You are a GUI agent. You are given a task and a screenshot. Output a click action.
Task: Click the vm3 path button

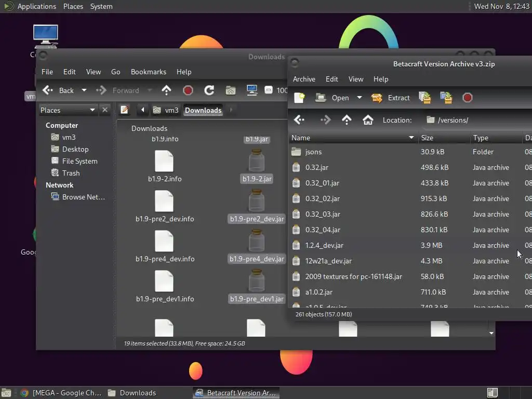tap(166, 110)
